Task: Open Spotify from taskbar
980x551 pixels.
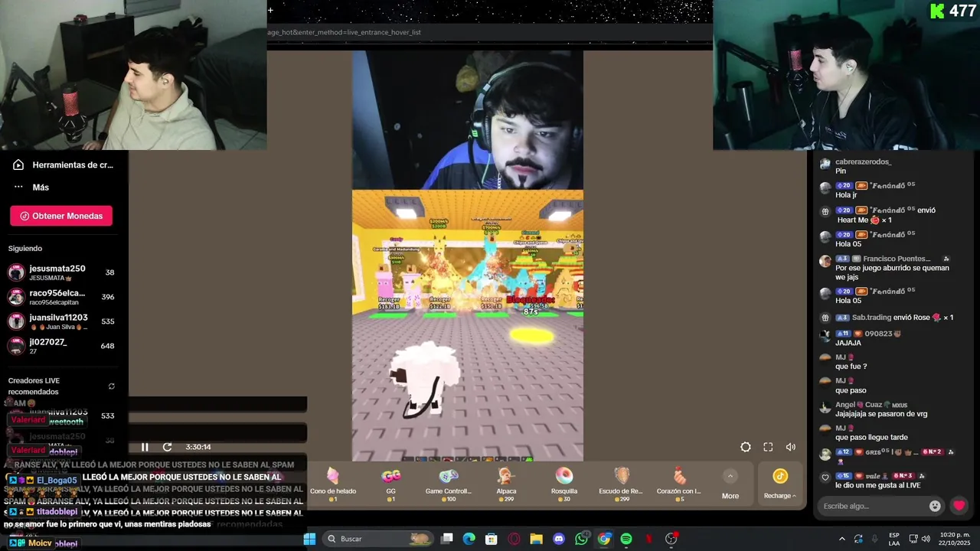Action: (626, 539)
